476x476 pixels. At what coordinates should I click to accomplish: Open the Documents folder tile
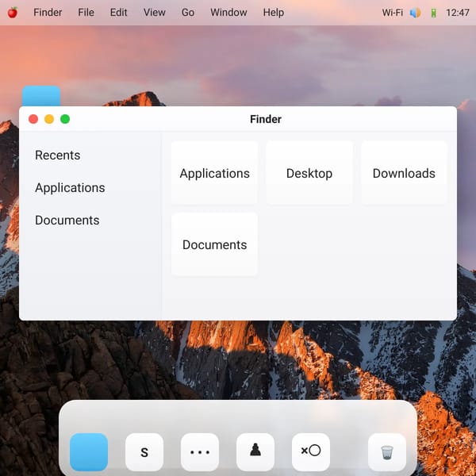click(x=214, y=244)
